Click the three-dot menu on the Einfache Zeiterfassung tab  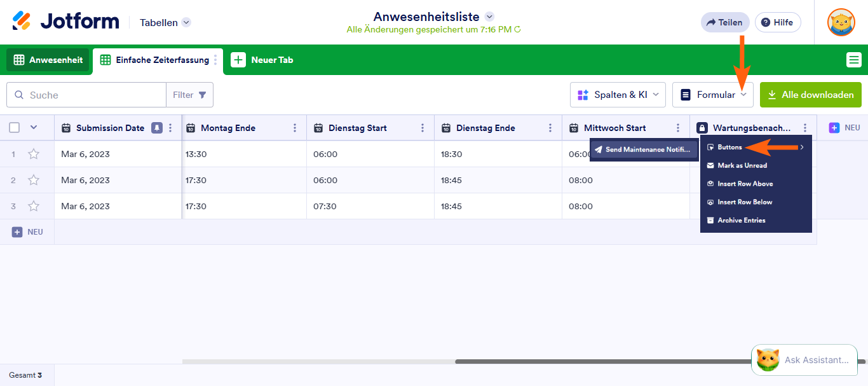pyautogui.click(x=215, y=60)
